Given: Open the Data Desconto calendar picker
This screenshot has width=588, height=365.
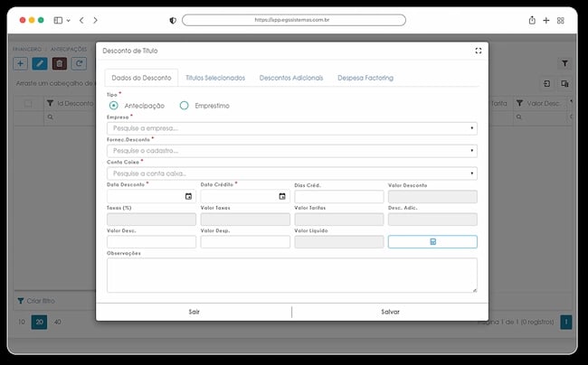Looking at the screenshot, I should [188, 196].
